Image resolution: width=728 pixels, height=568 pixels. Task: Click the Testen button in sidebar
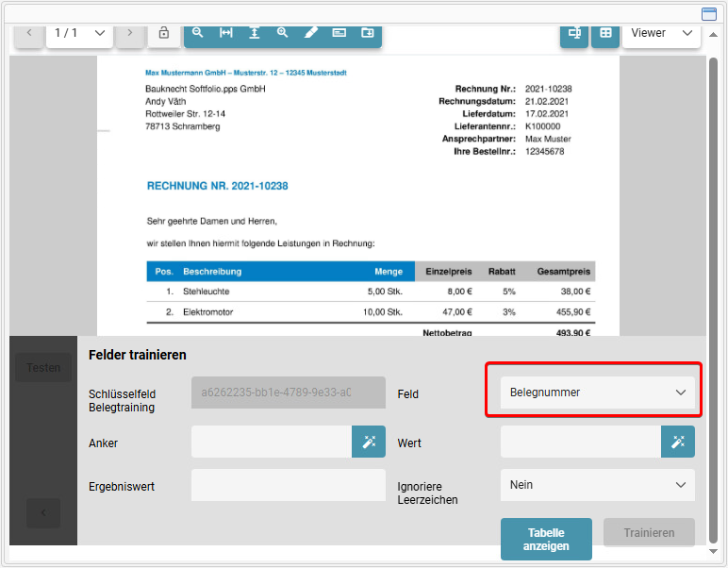[43, 367]
